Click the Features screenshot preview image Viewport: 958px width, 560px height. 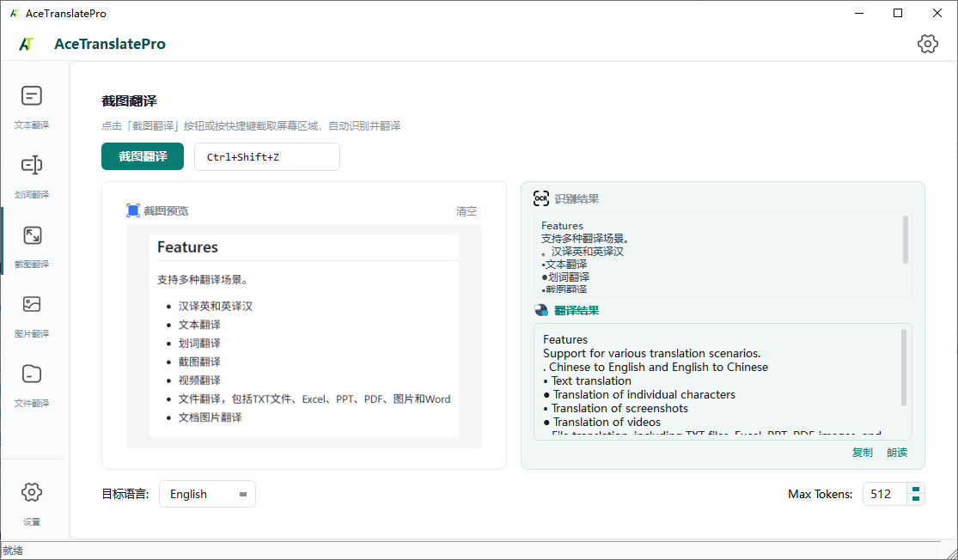[x=304, y=336]
